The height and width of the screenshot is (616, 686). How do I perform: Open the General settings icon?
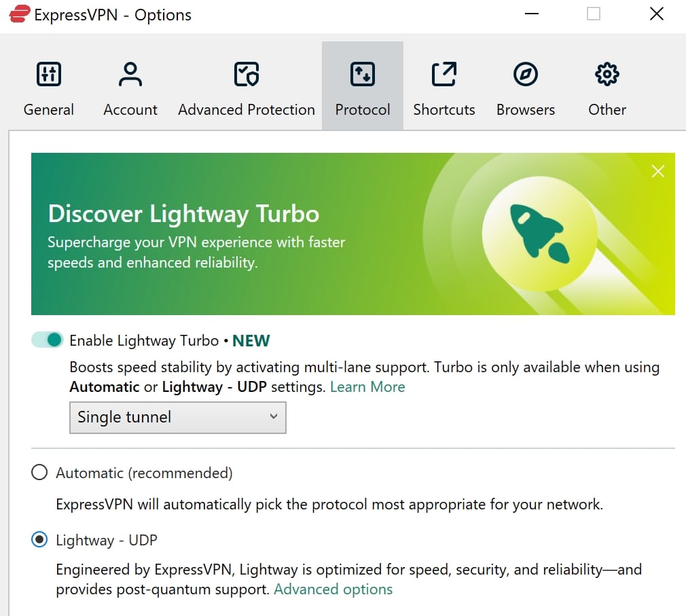point(48,74)
